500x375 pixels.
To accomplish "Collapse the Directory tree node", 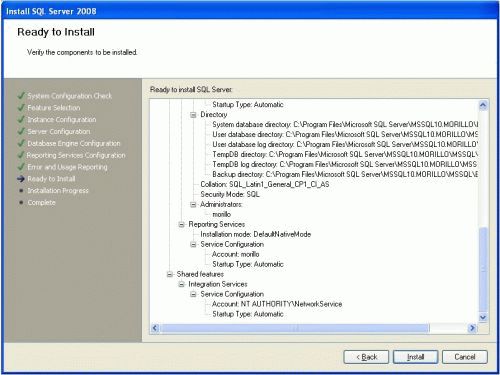I will click(193, 115).
